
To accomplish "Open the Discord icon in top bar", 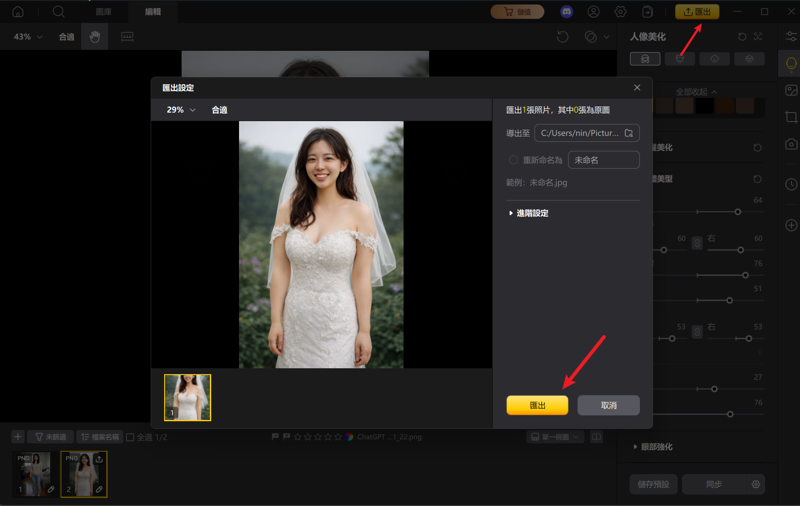I will [x=566, y=12].
